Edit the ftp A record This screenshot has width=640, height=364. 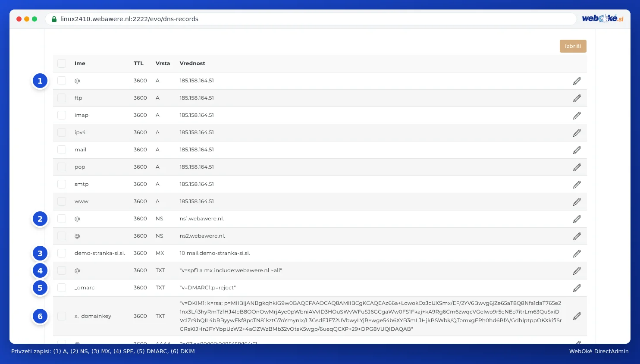pos(577,98)
